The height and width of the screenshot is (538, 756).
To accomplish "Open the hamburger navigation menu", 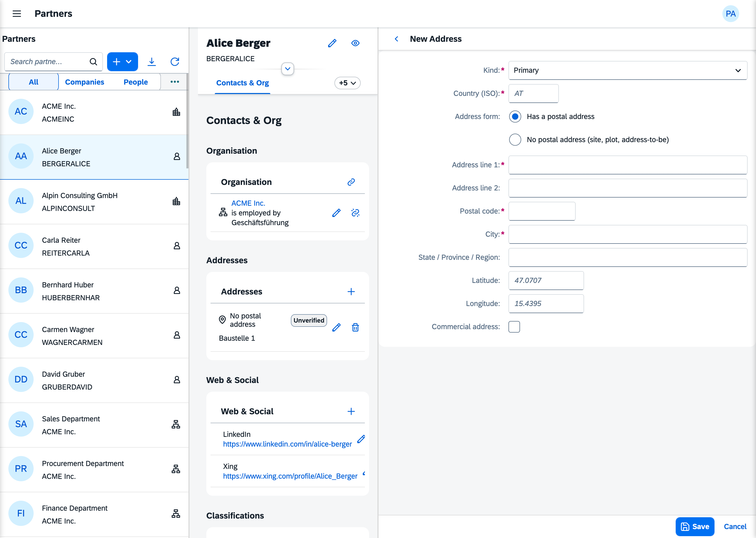I will coord(17,14).
